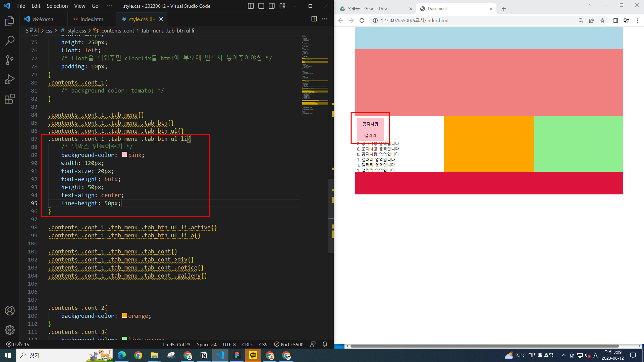
Task: Switch to the index.html tab
Action: (92, 19)
